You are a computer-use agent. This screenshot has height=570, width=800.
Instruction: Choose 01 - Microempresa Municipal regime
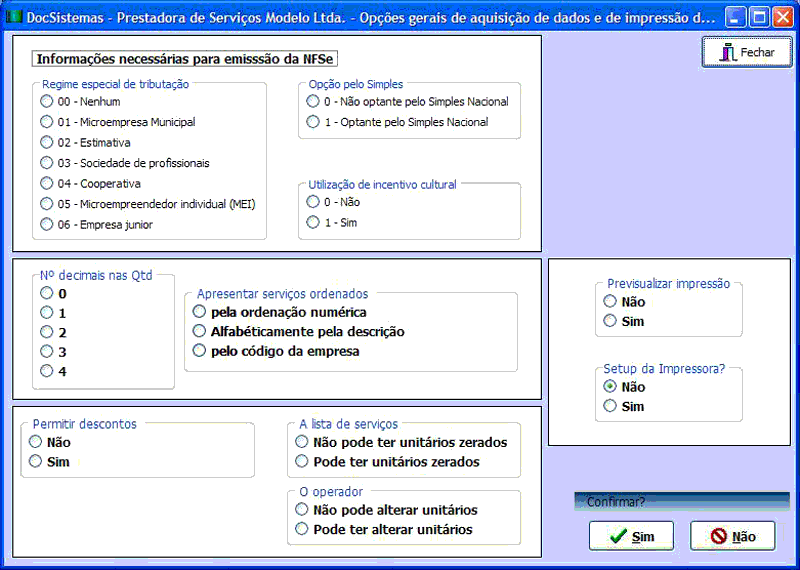46,122
